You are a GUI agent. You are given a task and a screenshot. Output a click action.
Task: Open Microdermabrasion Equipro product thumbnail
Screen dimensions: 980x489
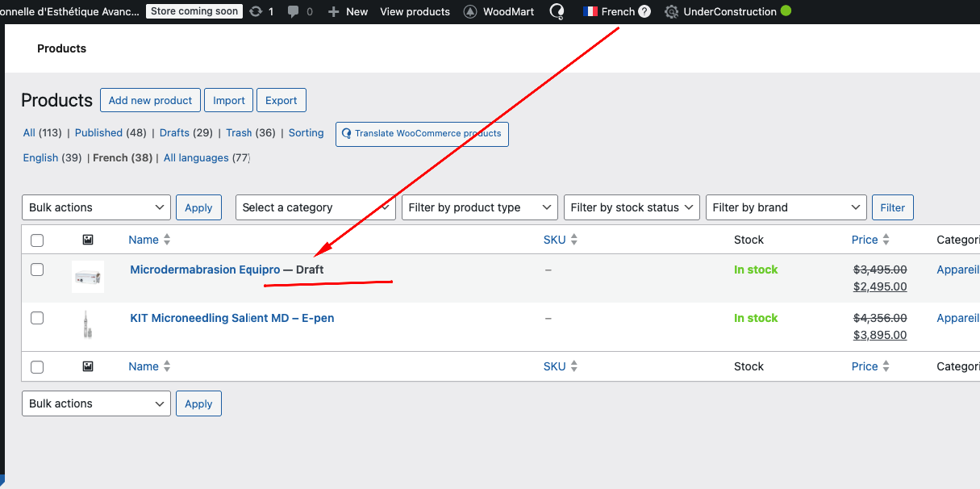point(88,278)
